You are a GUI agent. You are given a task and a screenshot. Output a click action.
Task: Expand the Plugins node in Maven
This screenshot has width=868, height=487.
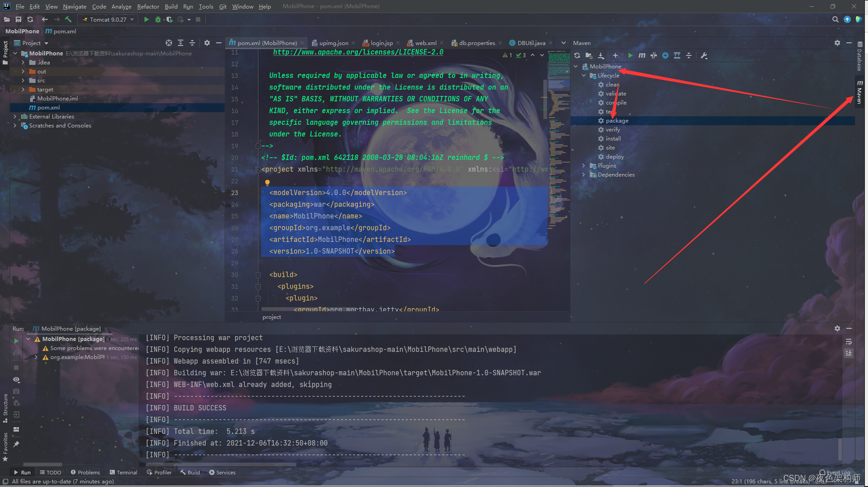583,166
